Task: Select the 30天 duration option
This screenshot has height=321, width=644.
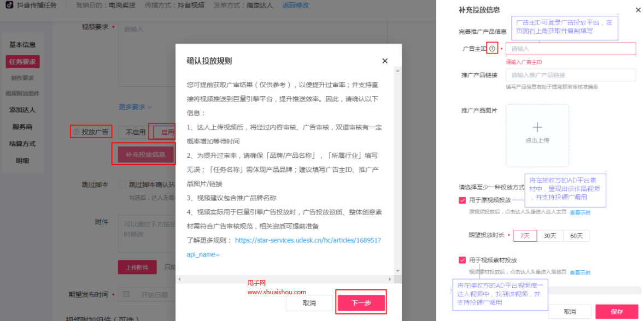Action: click(549, 236)
